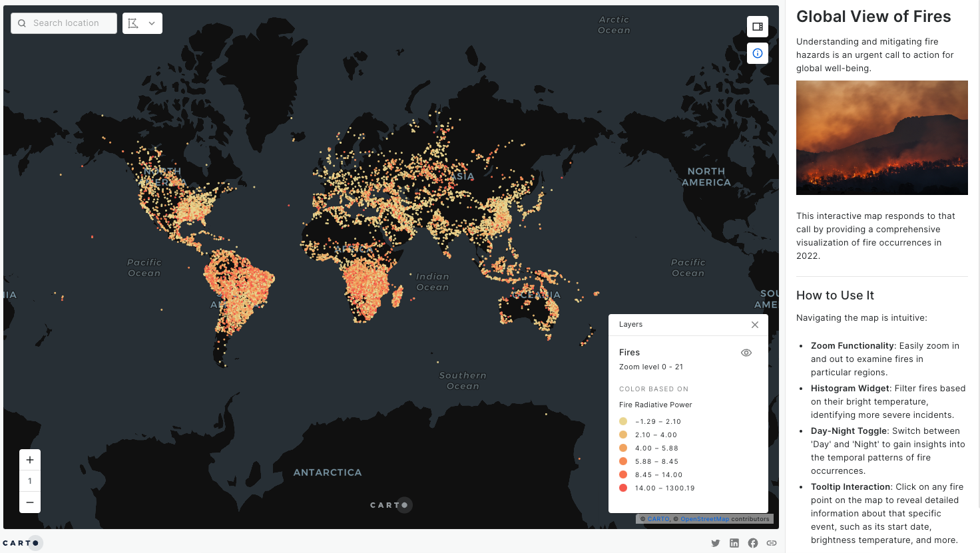Open the OpenStreetMap contributors link
980x553 pixels.
[704, 519]
